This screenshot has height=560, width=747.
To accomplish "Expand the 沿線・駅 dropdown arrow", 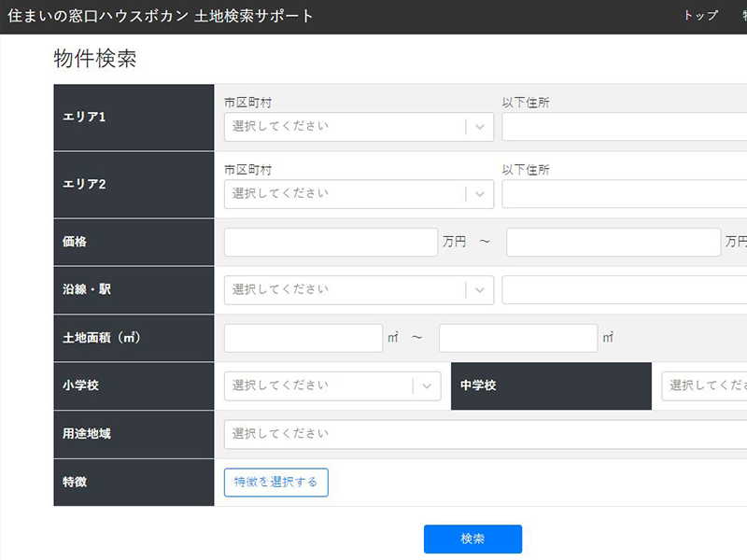I will (x=480, y=290).
